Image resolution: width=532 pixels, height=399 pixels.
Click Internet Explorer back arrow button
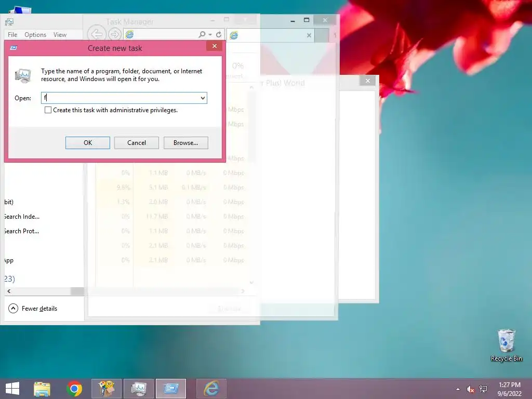pos(96,34)
